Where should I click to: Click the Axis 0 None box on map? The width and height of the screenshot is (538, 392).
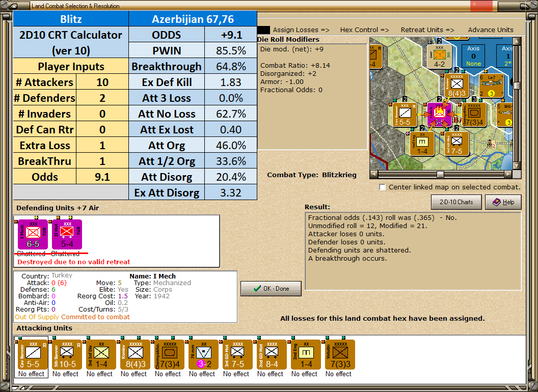click(473, 56)
